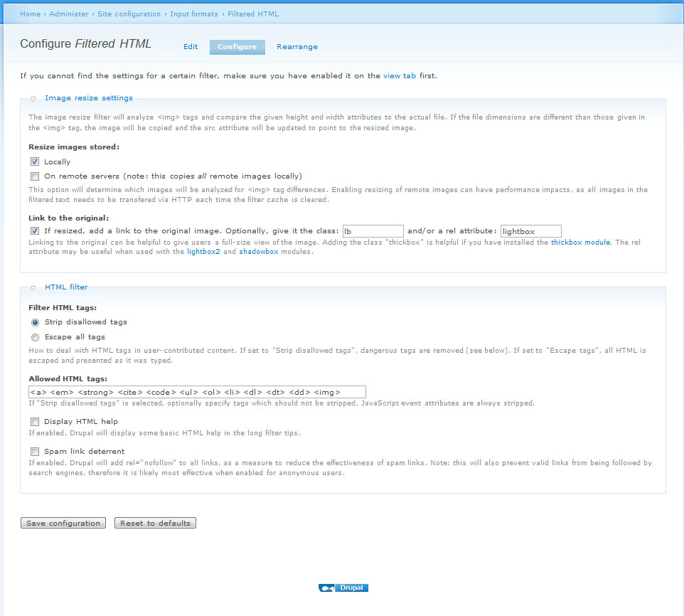The width and height of the screenshot is (684, 616).
Task: Uncheck the Locally checkbox
Action: click(35, 161)
